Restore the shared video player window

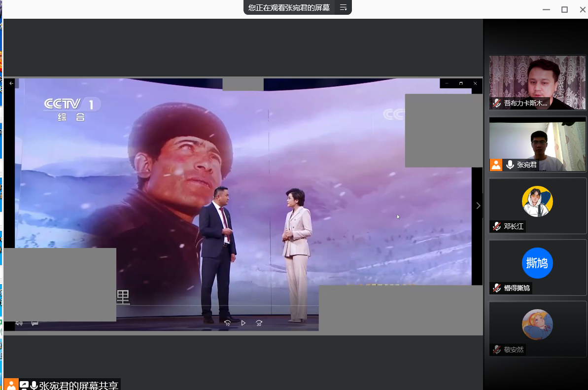461,83
